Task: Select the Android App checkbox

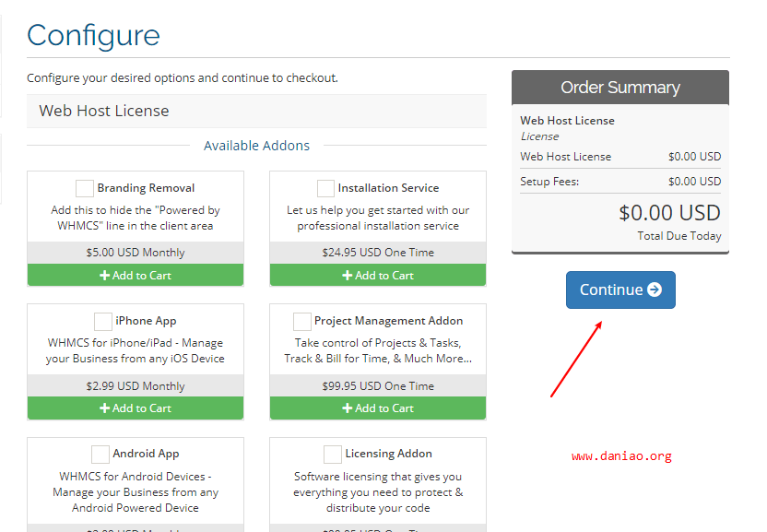Action: [x=100, y=455]
